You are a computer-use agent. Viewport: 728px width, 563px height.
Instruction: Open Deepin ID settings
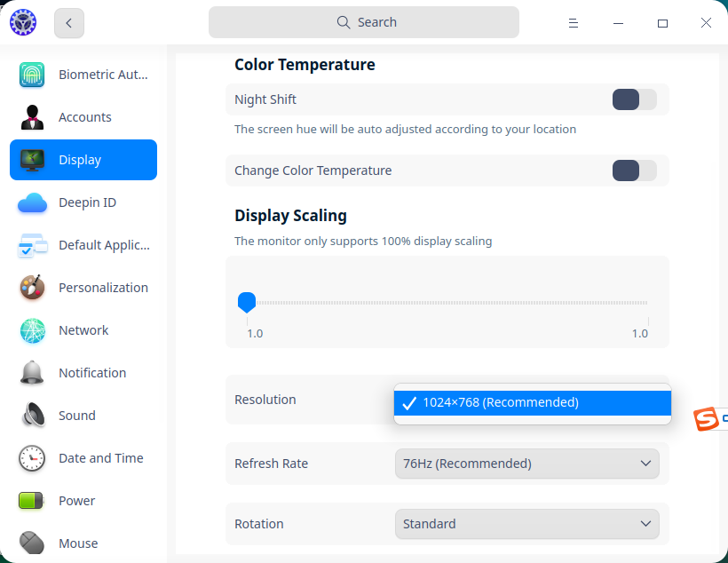83,202
